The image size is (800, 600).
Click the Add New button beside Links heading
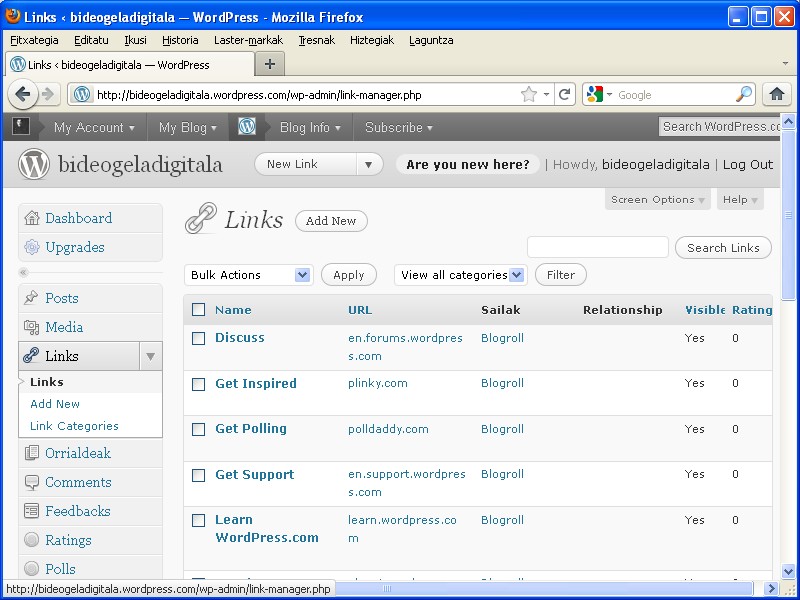331,221
